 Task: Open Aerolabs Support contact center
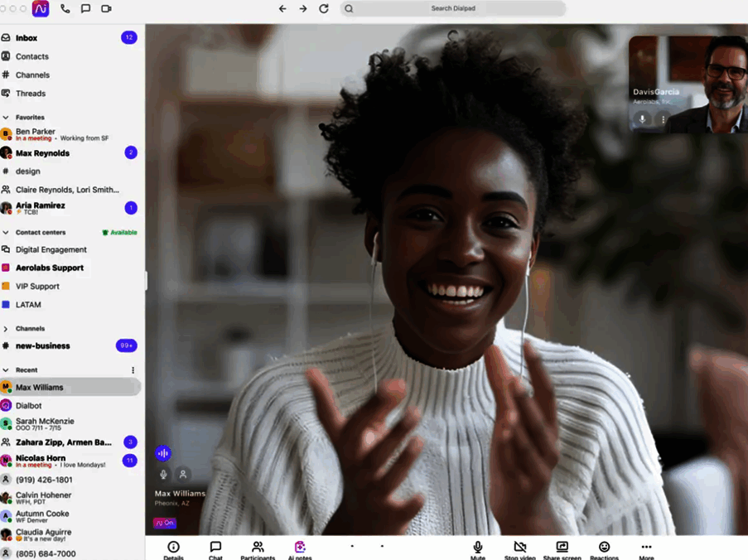click(x=50, y=268)
